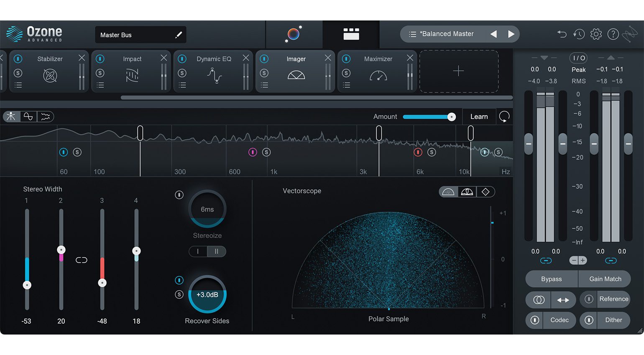Open the Stabilizer module options list

(x=18, y=85)
